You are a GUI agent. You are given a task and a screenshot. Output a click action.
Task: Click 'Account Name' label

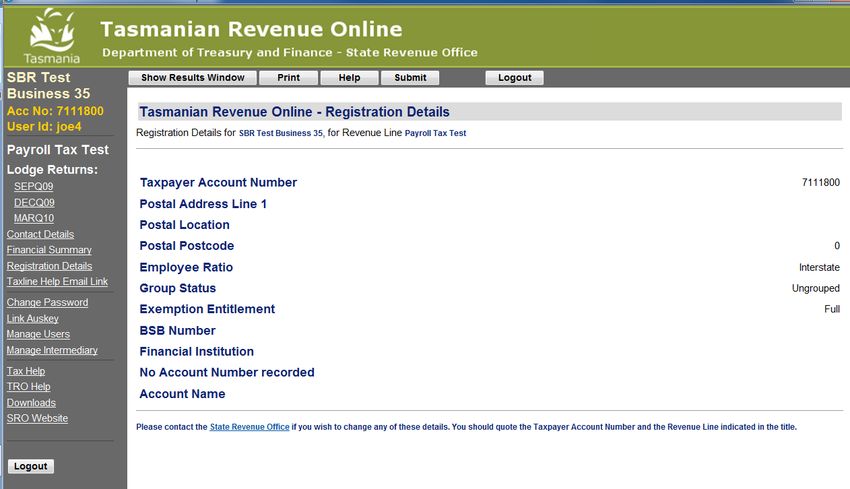pyautogui.click(x=182, y=394)
